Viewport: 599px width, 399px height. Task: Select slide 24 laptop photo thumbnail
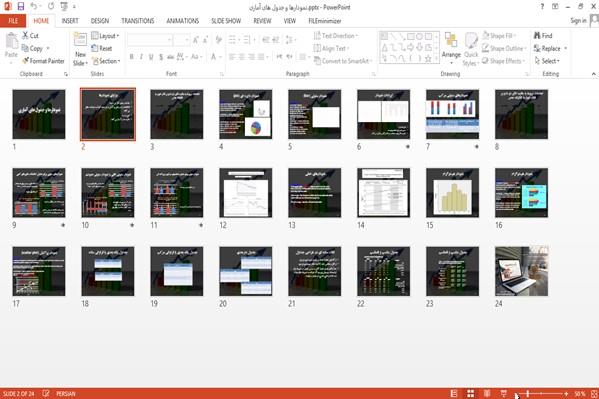coord(521,271)
